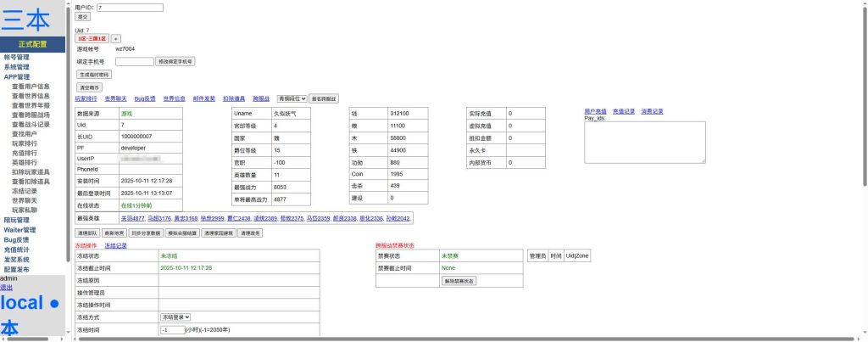Select 查看用户信息 in the sidebar
The width and height of the screenshot is (868, 342).
click(x=31, y=87)
